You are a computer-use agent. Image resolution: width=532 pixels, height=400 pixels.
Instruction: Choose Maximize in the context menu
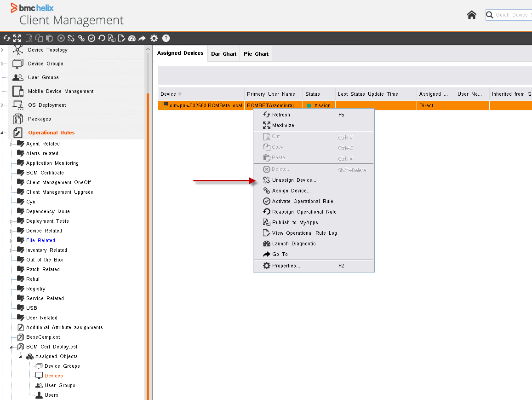[314, 125]
